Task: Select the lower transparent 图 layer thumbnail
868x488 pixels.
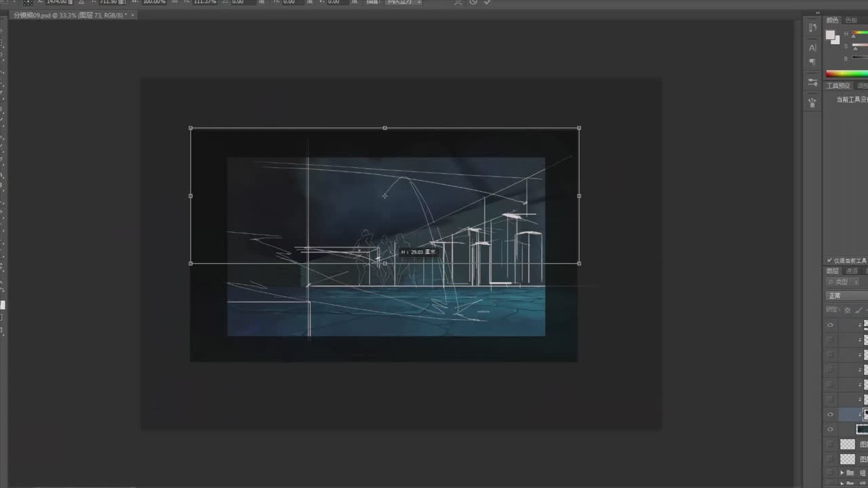Action: [x=848, y=459]
